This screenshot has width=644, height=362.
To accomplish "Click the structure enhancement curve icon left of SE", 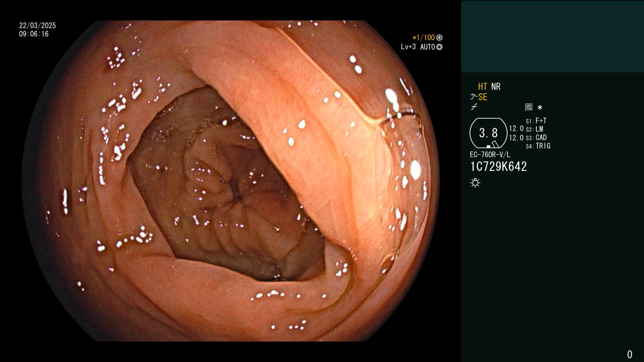I will coord(474,97).
